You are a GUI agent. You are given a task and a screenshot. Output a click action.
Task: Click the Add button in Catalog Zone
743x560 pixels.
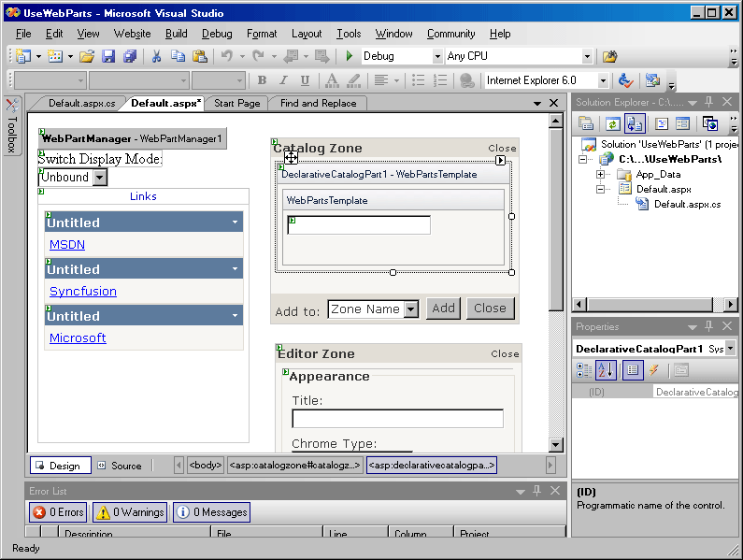tap(443, 309)
